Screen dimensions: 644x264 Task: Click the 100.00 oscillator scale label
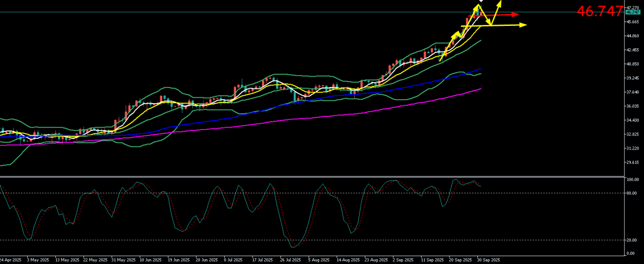(x=633, y=180)
